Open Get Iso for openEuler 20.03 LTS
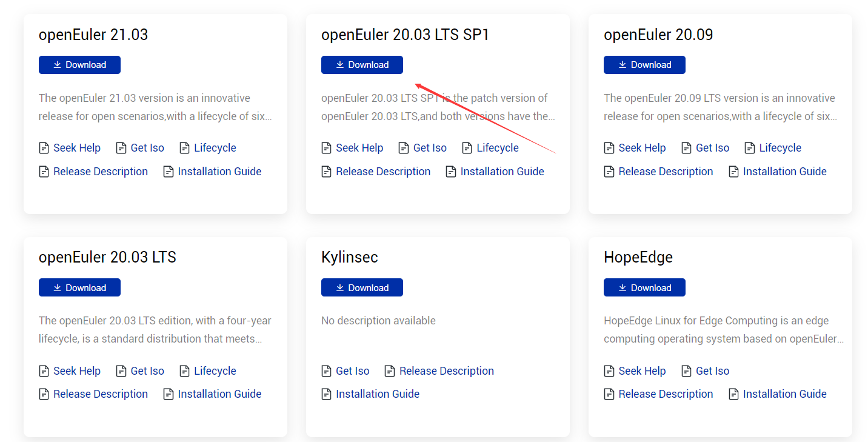This screenshot has height=442, width=868. (x=147, y=371)
